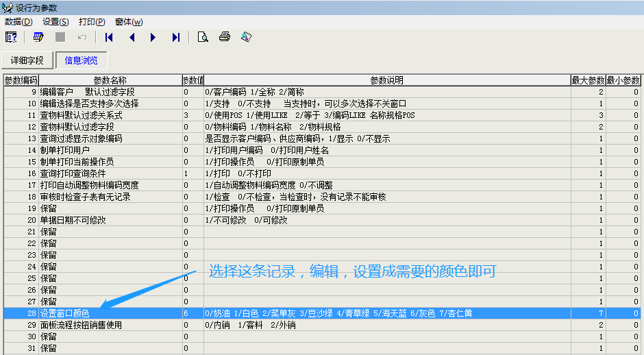Viewport: 644px width, 355px height.
Task: Click the 参数说明 column header
Action: [x=386, y=80]
